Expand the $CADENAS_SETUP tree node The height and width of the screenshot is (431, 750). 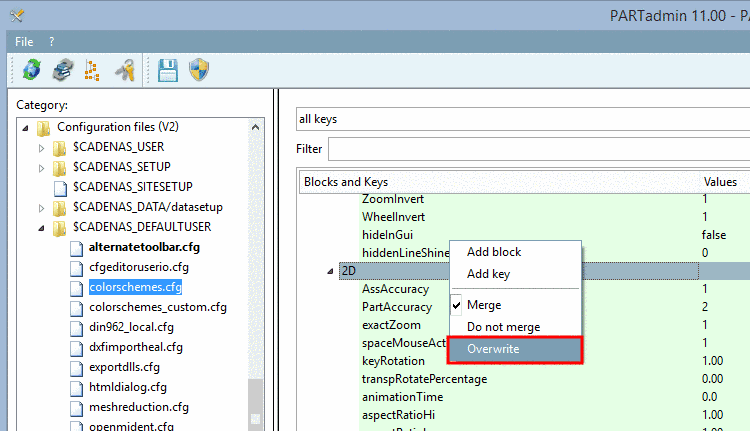(42, 168)
